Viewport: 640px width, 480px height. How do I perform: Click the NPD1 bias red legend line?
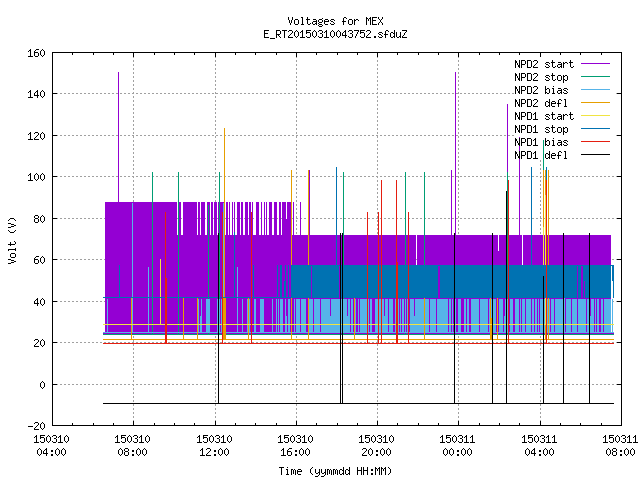pyautogui.click(x=595, y=142)
